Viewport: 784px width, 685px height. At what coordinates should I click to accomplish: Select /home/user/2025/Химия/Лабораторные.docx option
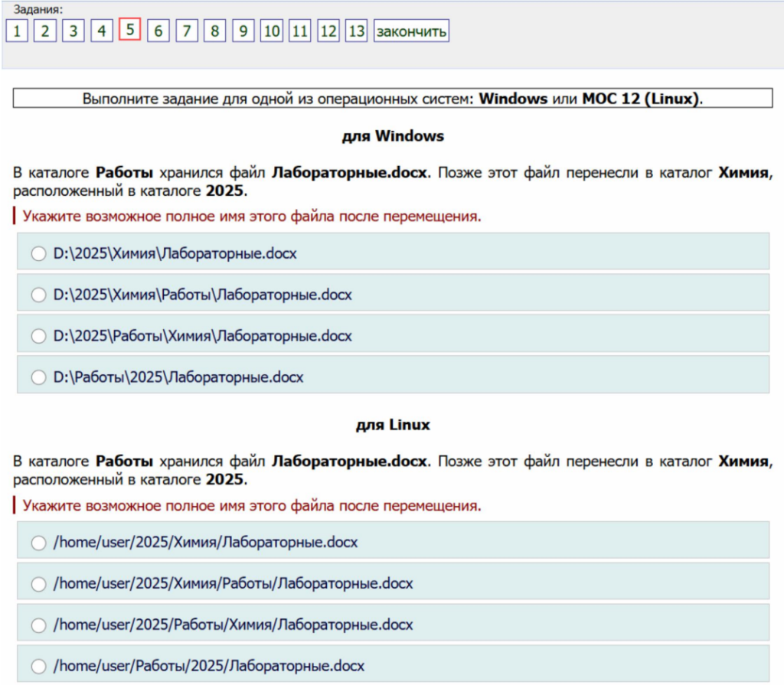point(38,543)
